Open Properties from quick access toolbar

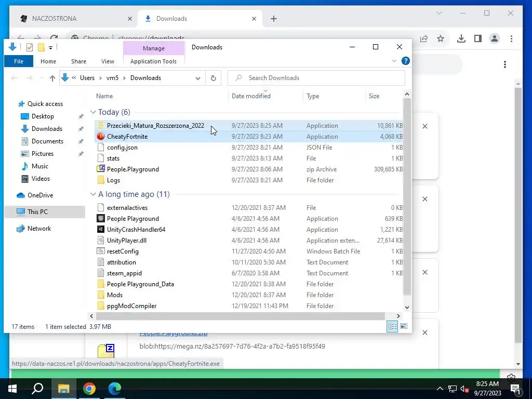(x=30, y=47)
